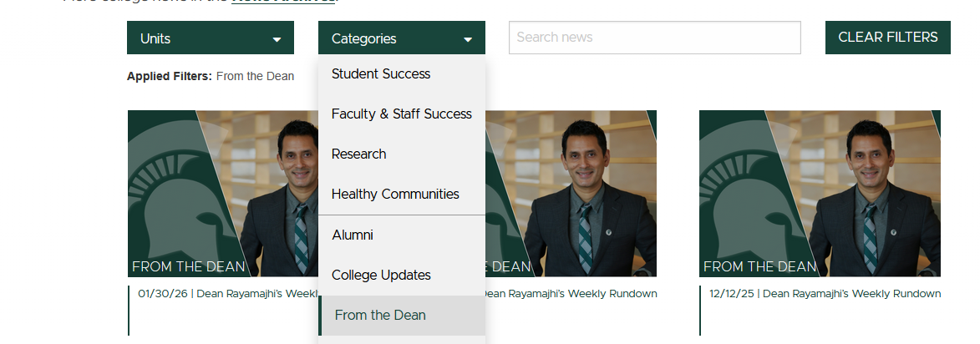
Task: Choose Faculty & Staff Success option
Action: click(401, 114)
